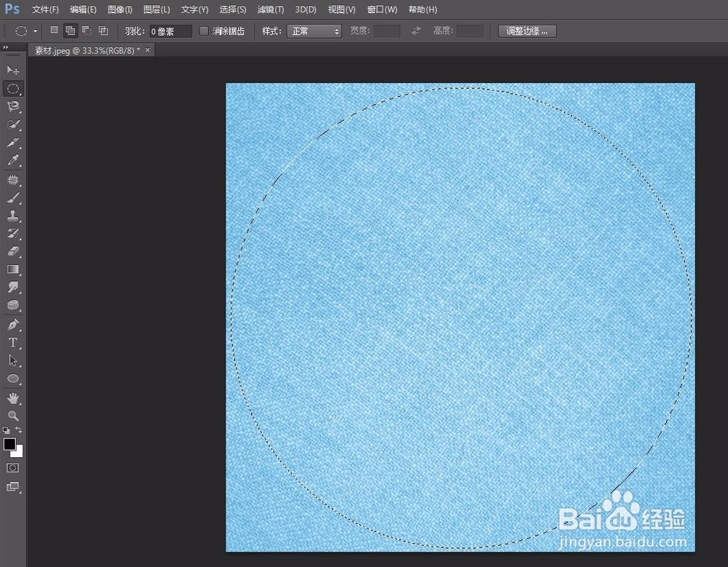Open the 文字(Y) menu
The height and width of the screenshot is (567, 728).
click(194, 9)
